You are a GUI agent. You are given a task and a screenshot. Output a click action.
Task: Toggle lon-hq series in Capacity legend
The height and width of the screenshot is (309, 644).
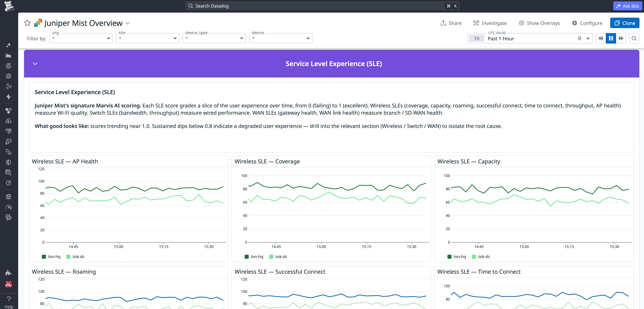[457, 257]
